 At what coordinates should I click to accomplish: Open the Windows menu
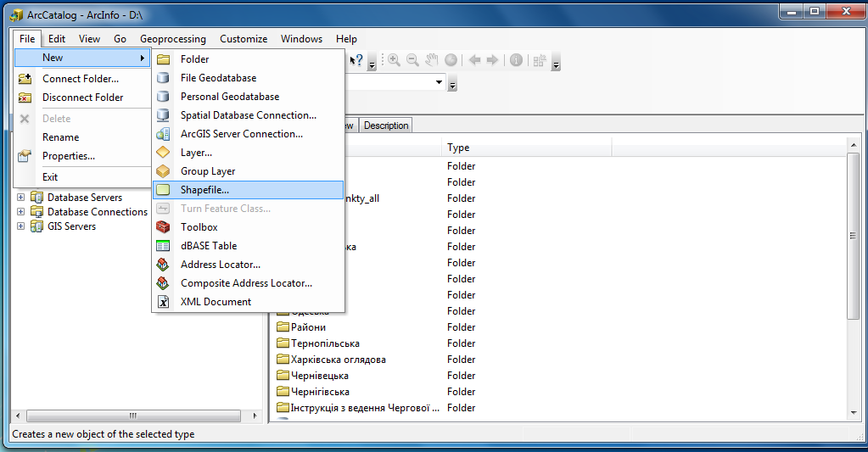click(x=302, y=39)
